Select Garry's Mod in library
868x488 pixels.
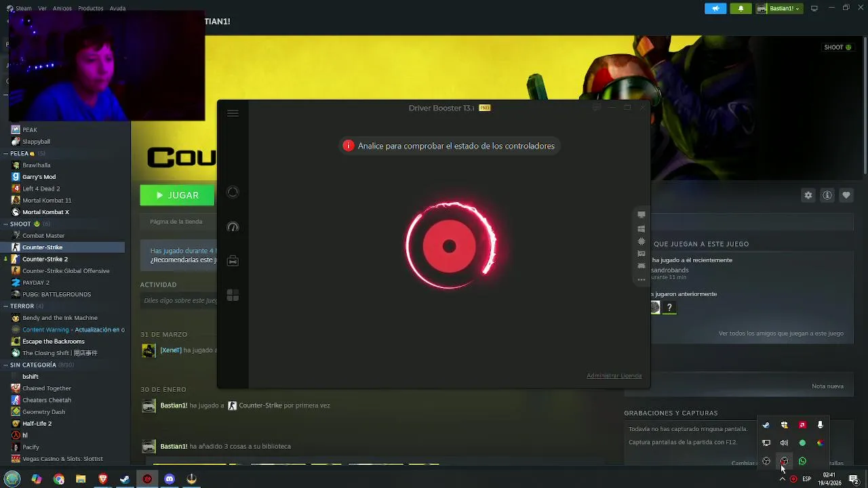pyautogui.click(x=39, y=177)
